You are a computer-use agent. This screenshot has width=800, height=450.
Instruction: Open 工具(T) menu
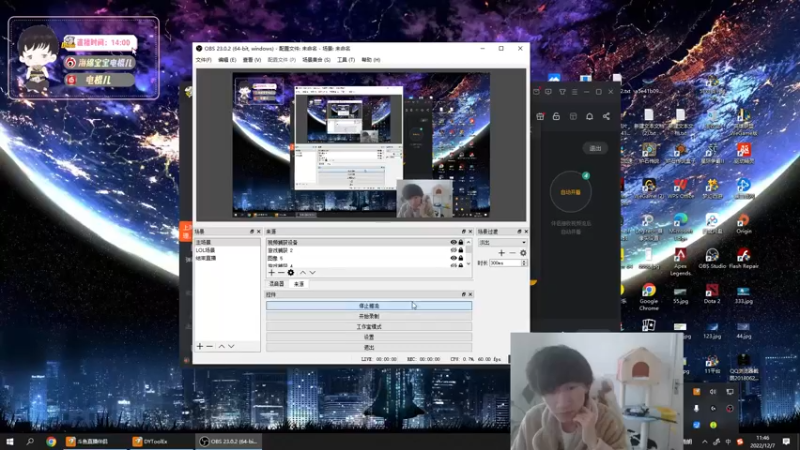coord(346,60)
